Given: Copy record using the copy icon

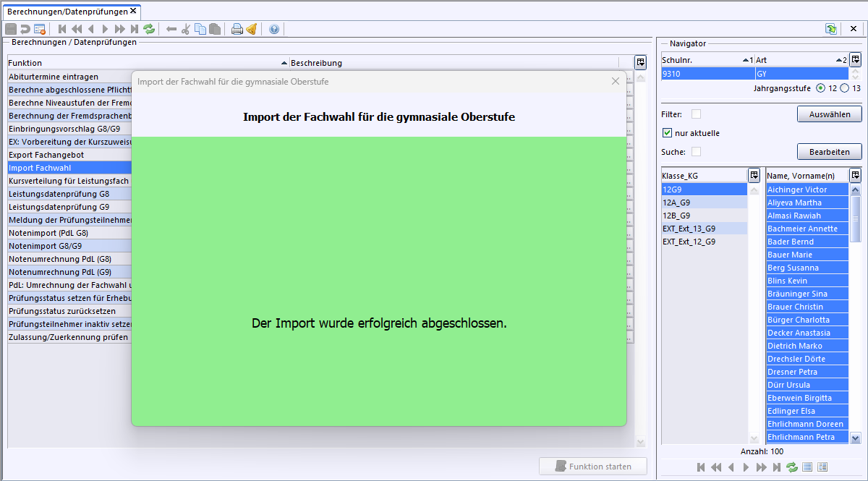Looking at the screenshot, I should (x=200, y=29).
